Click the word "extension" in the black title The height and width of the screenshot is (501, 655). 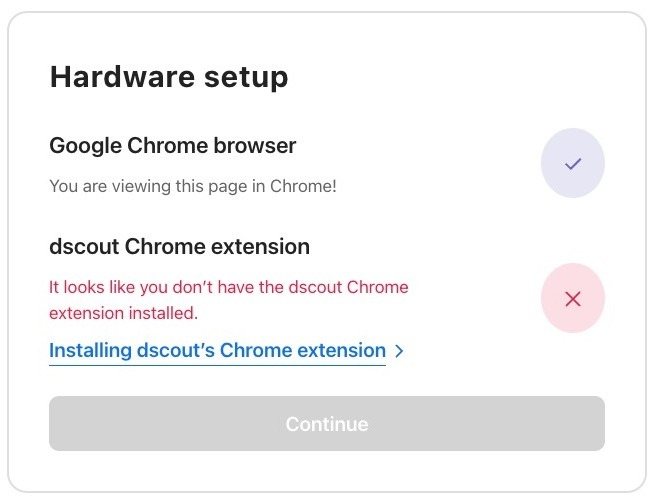[x=262, y=246]
